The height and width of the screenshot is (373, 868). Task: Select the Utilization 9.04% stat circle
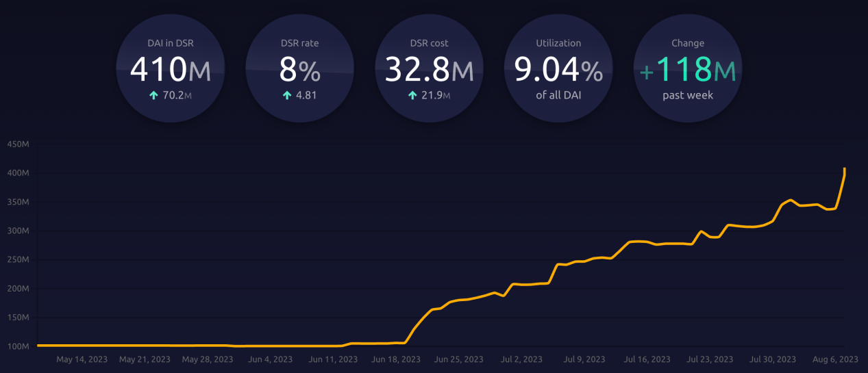(x=558, y=68)
